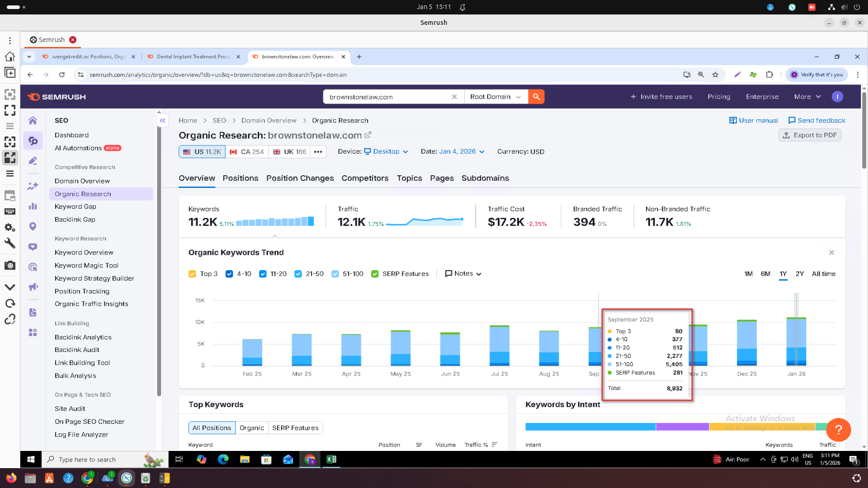Click the purple segment in intent bar

(683, 427)
